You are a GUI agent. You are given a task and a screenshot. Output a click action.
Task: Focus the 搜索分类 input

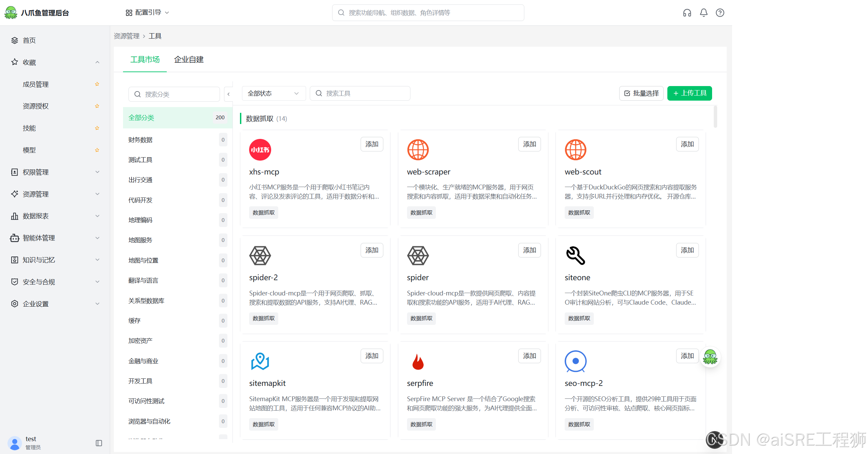pos(174,94)
